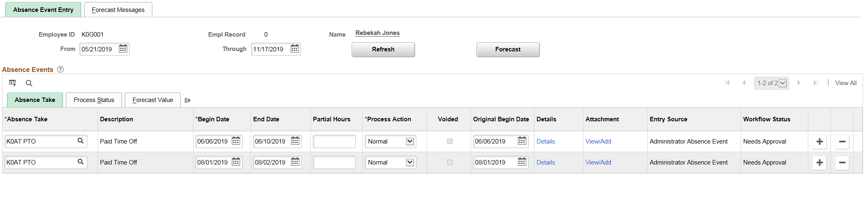
Task: Delete the 06/06/2019 absence event row
Action: pyautogui.click(x=842, y=141)
